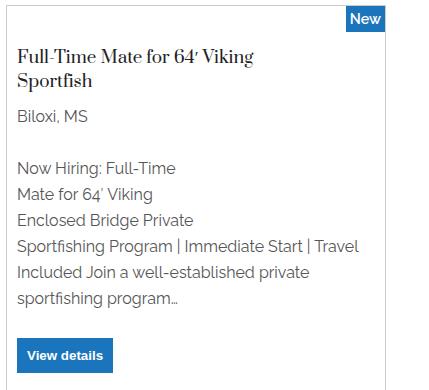Viewport: 429px width, 390px height.
Task: Select the Biloxi, MS location text
Action: click(x=52, y=117)
